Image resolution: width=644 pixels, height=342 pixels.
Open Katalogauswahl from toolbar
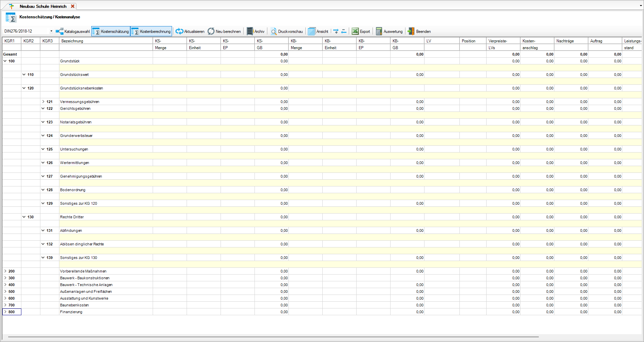click(x=73, y=32)
